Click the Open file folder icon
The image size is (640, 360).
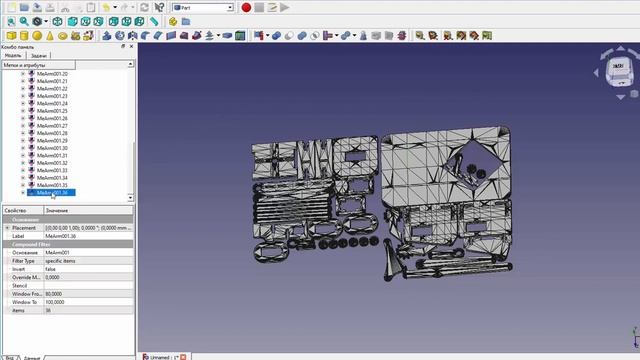pos(24,7)
